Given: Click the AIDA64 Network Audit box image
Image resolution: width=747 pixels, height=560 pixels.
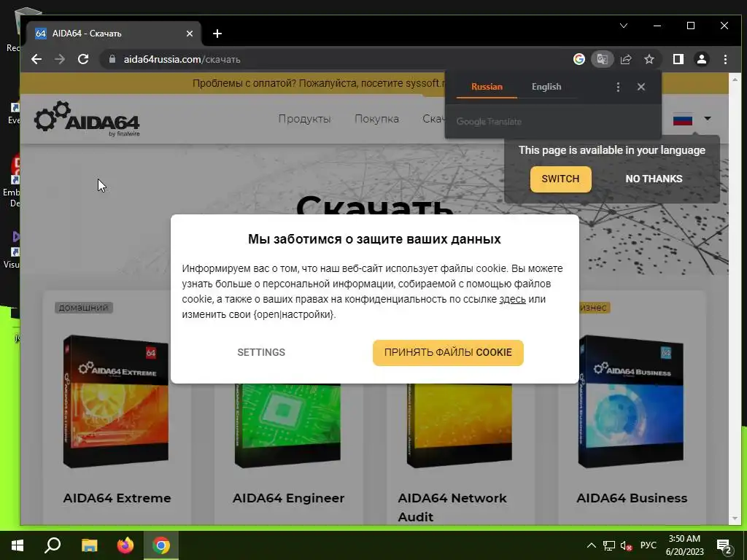Looking at the screenshot, I should click(x=460, y=425).
